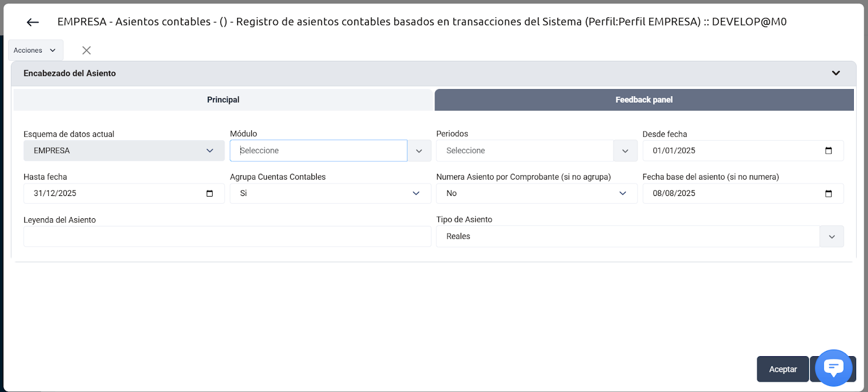Collapse the Encabezado del Asiento section
868x392 pixels.
[x=836, y=73]
